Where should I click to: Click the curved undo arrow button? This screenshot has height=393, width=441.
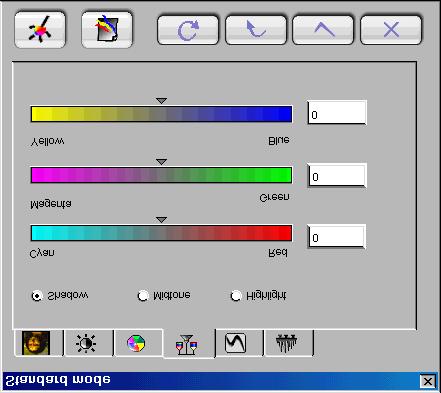pyautogui.click(x=256, y=30)
